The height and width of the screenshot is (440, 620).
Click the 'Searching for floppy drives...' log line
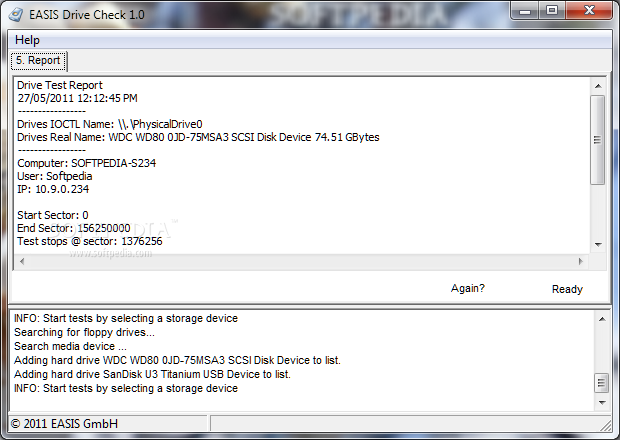tap(84, 332)
